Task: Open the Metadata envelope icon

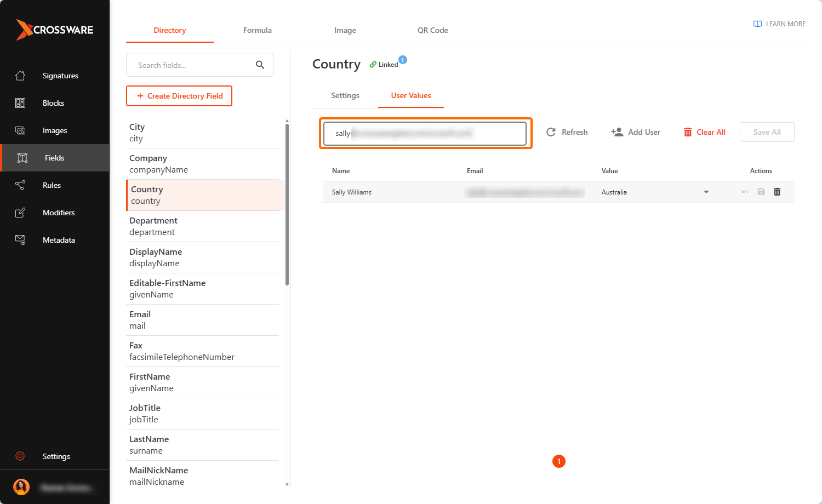Action: (20, 240)
